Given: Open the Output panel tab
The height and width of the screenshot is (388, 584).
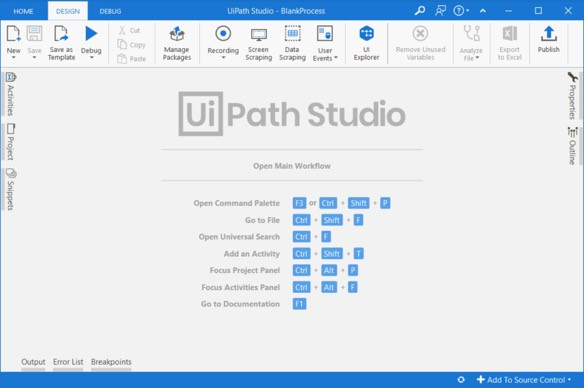Looking at the screenshot, I should pos(33,362).
